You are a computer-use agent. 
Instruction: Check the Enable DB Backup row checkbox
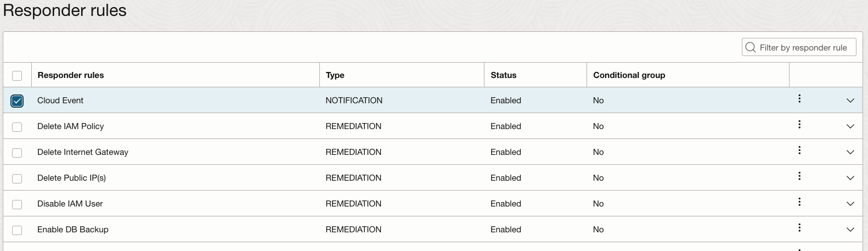click(17, 230)
